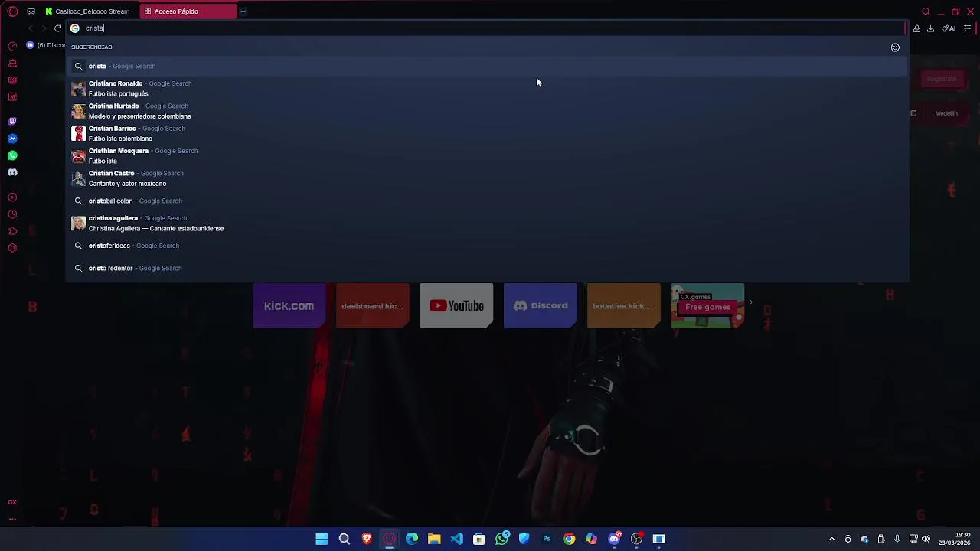Select the Cristian Barrios suggestion
Image resolution: width=980 pixels, height=551 pixels.
pos(487,133)
